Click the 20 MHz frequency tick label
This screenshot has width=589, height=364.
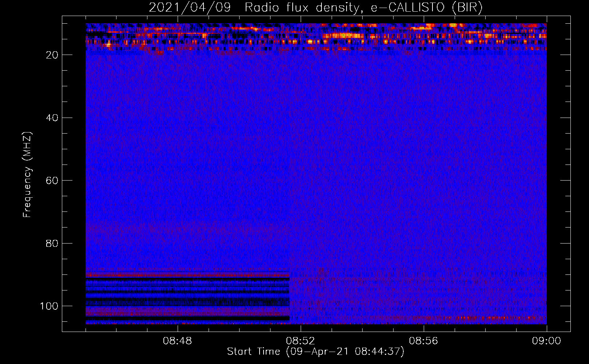[x=52, y=55]
